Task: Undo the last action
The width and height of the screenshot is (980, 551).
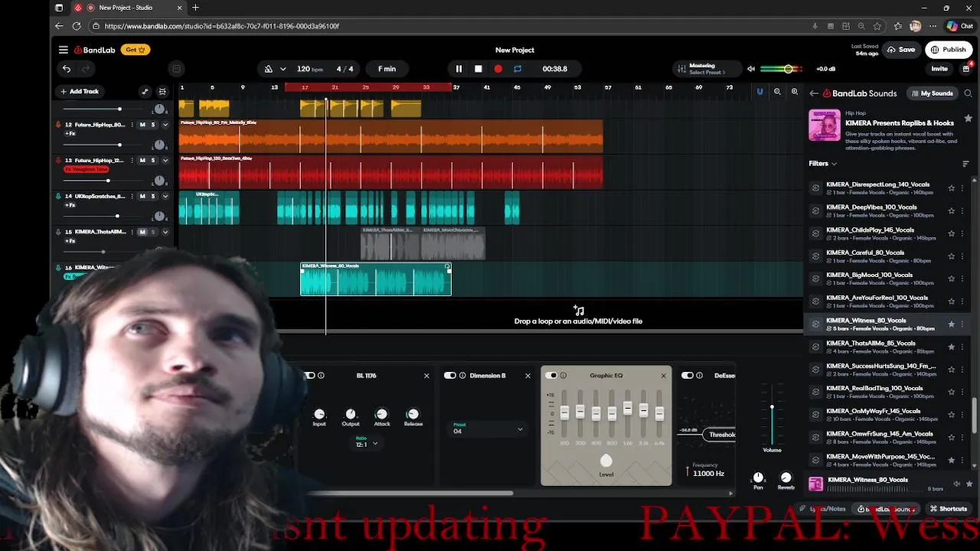Action: (67, 69)
